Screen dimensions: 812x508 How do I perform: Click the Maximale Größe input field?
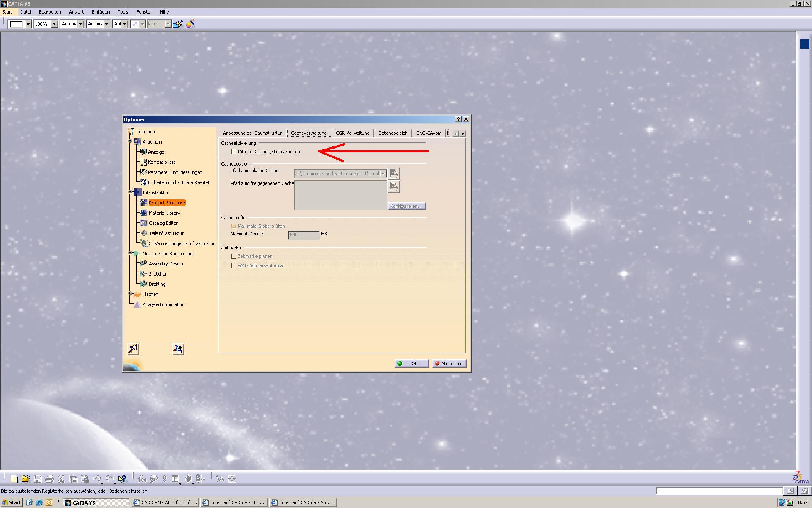coord(304,235)
